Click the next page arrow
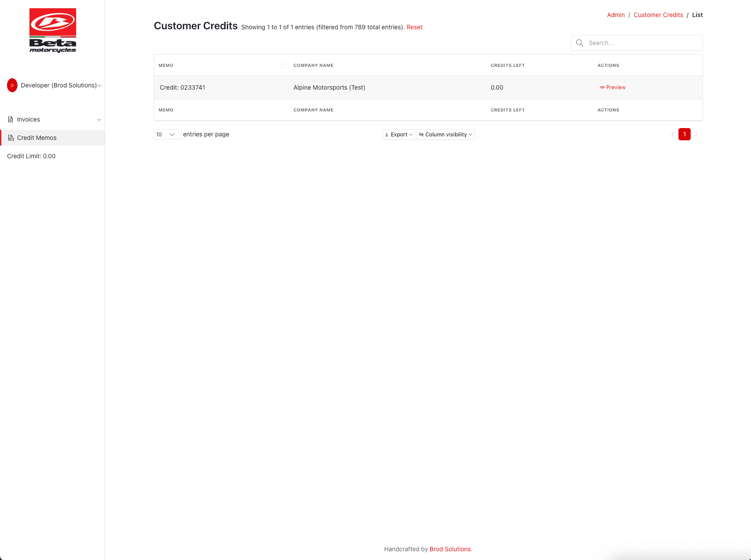 [696, 134]
